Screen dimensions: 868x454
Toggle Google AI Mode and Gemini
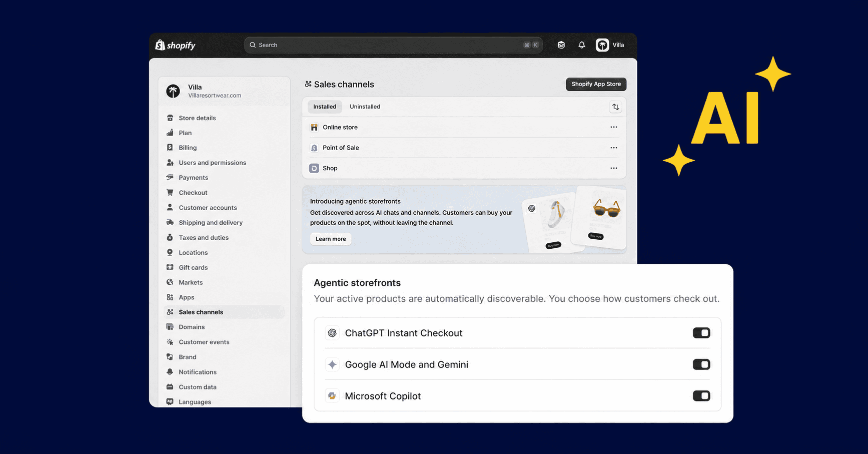tap(701, 364)
